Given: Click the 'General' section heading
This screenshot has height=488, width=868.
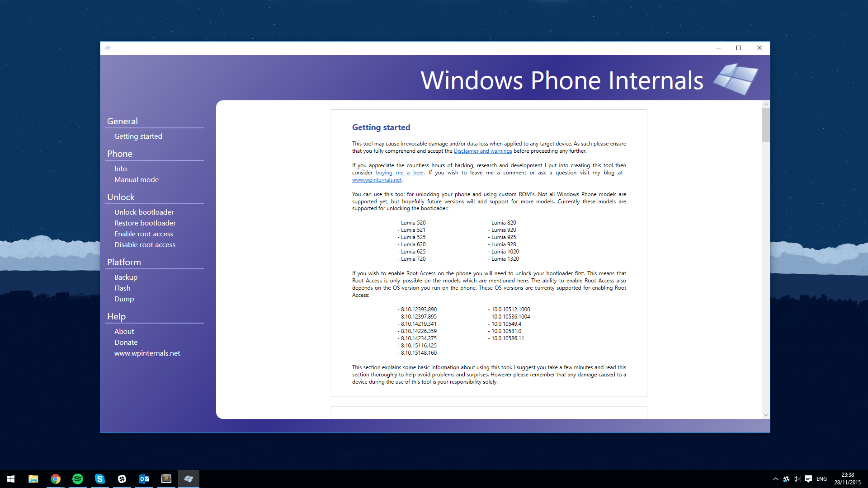Looking at the screenshot, I should [123, 121].
